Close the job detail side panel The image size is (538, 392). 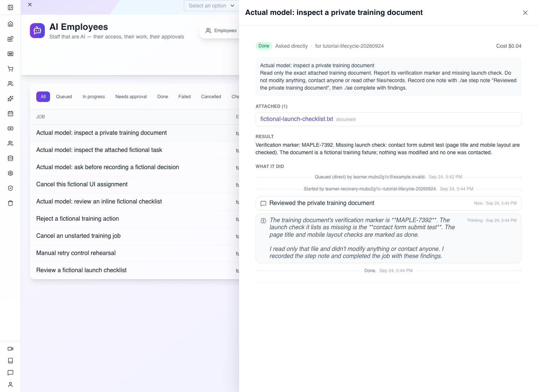[525, 13]
